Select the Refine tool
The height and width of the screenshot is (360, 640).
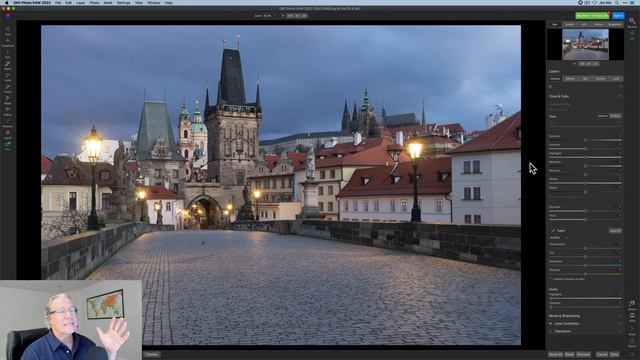pyautogui.click(x=7, y=111)
